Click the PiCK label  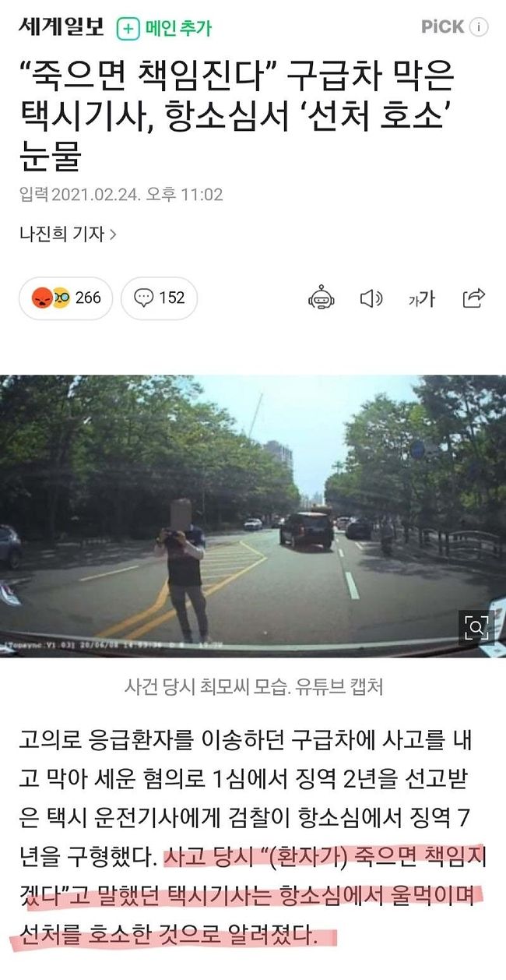coord(443,27)
